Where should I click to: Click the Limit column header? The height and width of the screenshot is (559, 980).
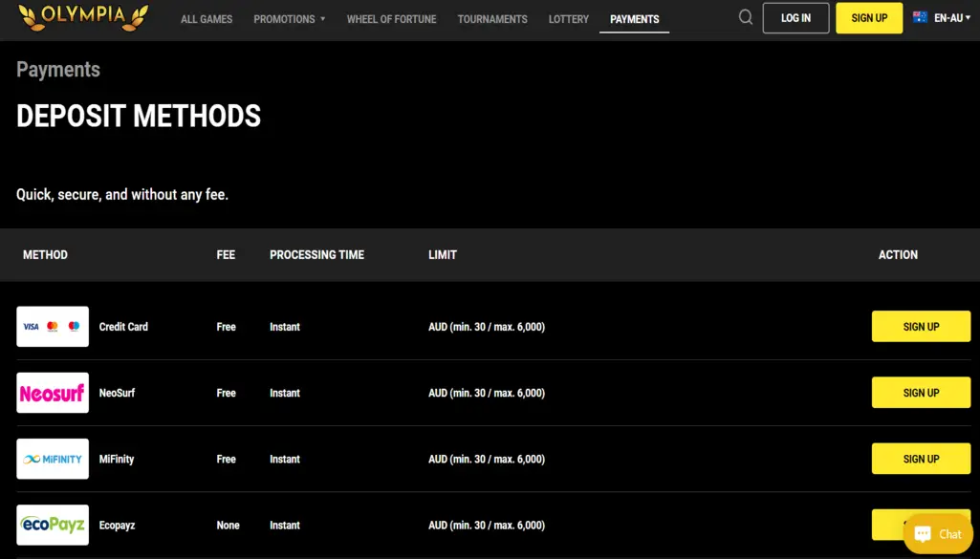(443, 255)
